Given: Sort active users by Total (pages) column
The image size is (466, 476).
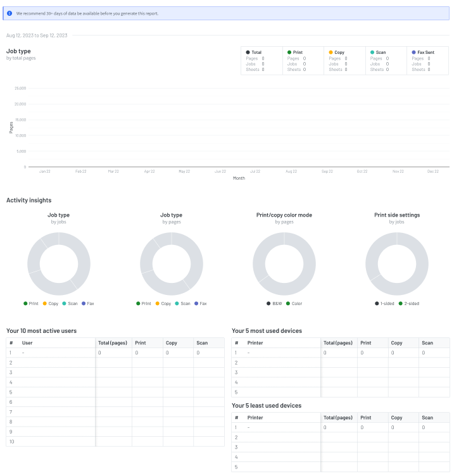Looking at the screenshot, I should tap(113, 342).
